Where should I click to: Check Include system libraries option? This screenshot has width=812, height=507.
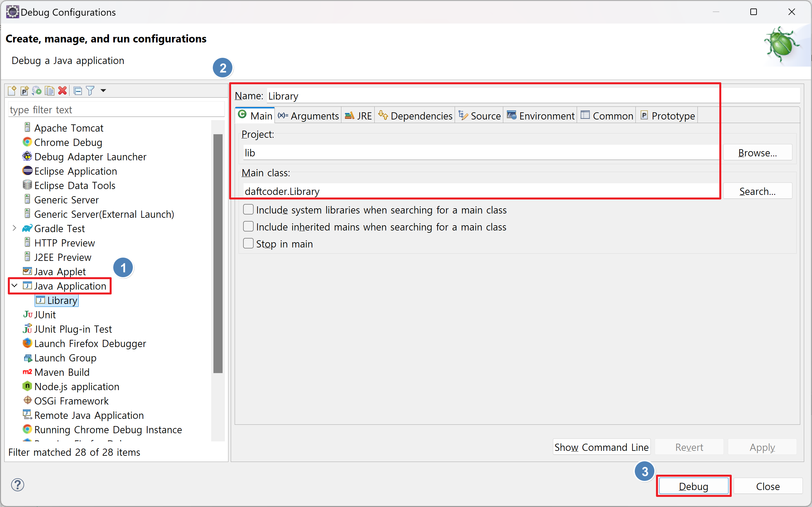pyautogui.click(x=248, y=210)
